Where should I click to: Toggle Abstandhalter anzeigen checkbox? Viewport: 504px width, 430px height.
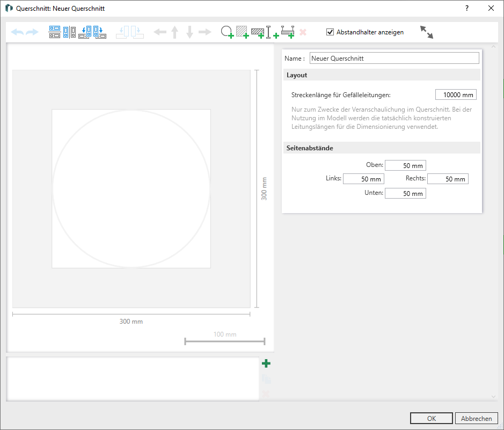[x=330, y=32]
